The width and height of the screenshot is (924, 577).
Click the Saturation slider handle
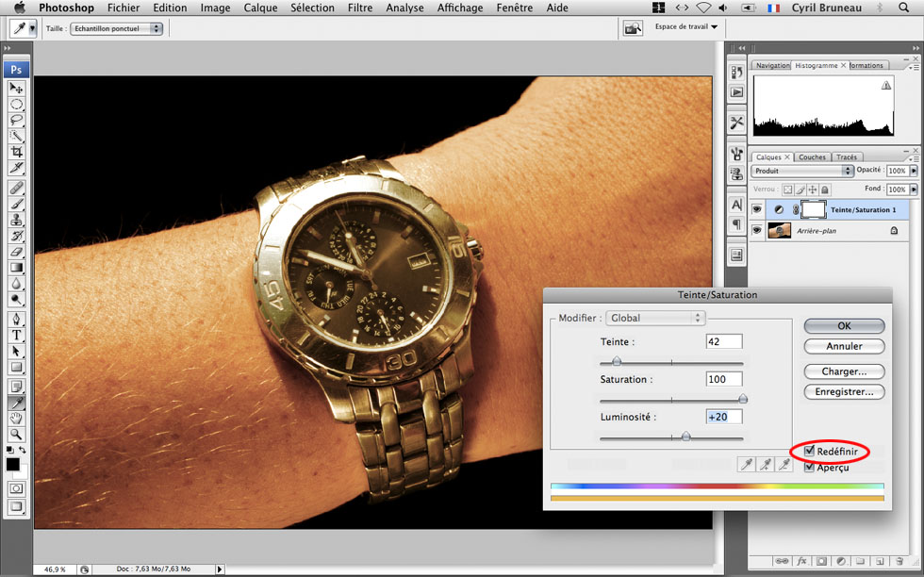coord(743,399)
